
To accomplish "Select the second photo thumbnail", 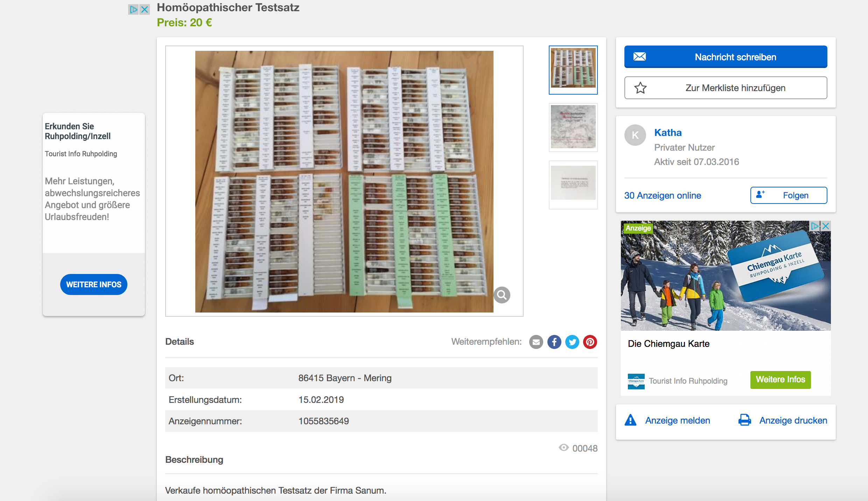I will (573, 127).
